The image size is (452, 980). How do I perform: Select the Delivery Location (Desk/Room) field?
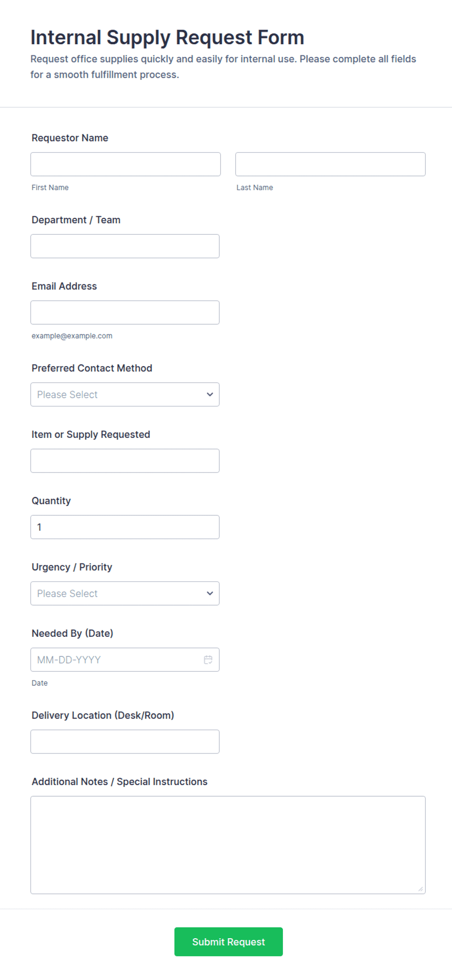point(125,741)
